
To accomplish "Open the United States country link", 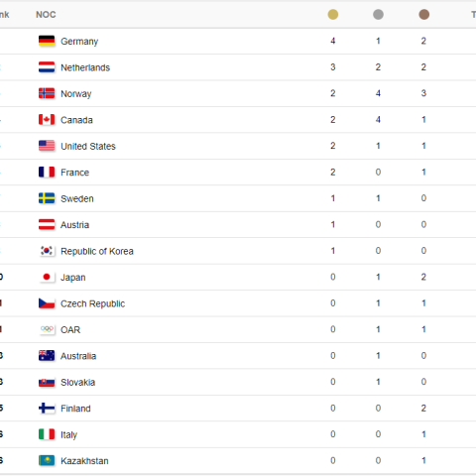I will pyautogui.click(x=88, y=146).
